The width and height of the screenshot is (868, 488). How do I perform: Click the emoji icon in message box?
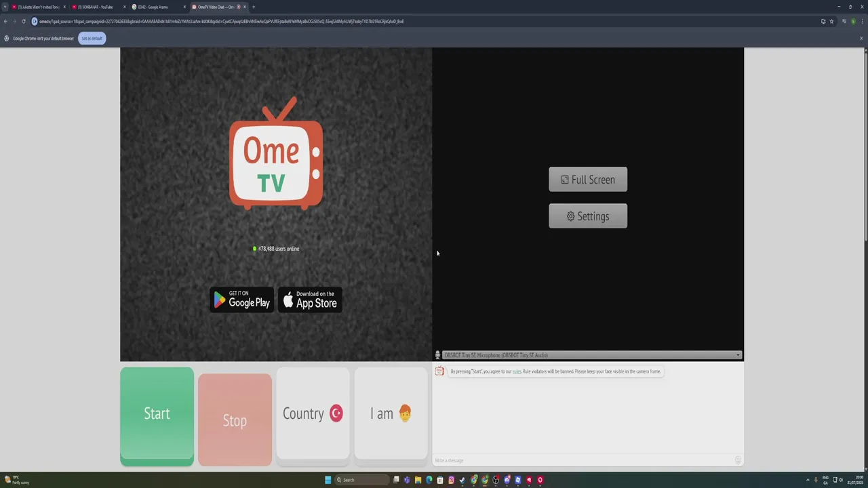(738, 460)
